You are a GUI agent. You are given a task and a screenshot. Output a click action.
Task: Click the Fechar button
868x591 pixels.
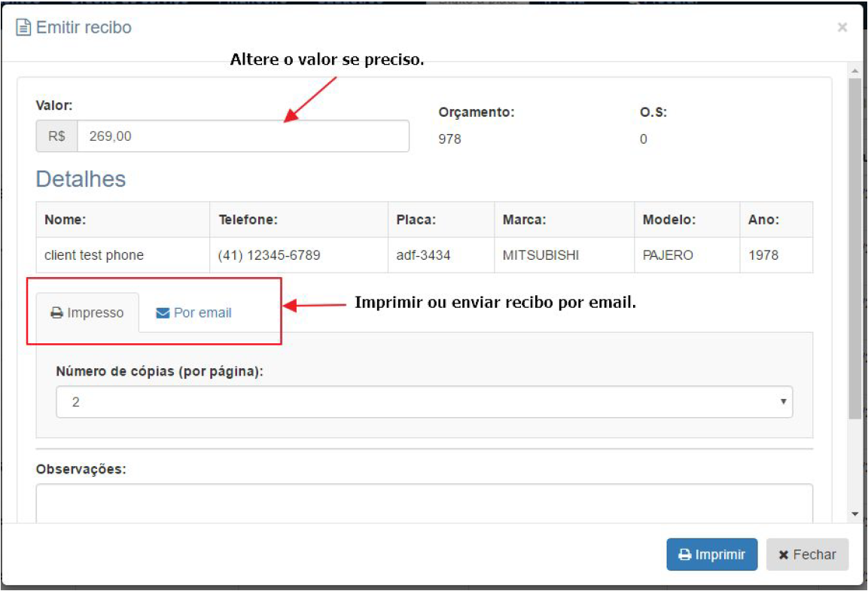[806, 554]
